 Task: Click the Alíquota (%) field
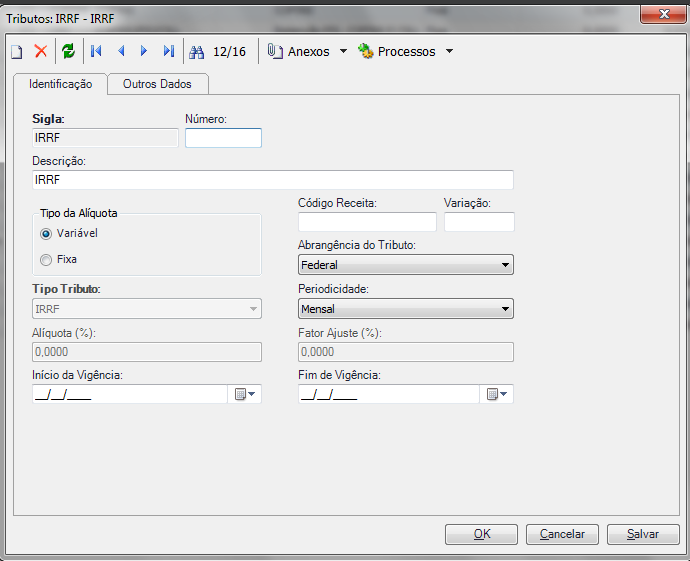click(147, 352)
